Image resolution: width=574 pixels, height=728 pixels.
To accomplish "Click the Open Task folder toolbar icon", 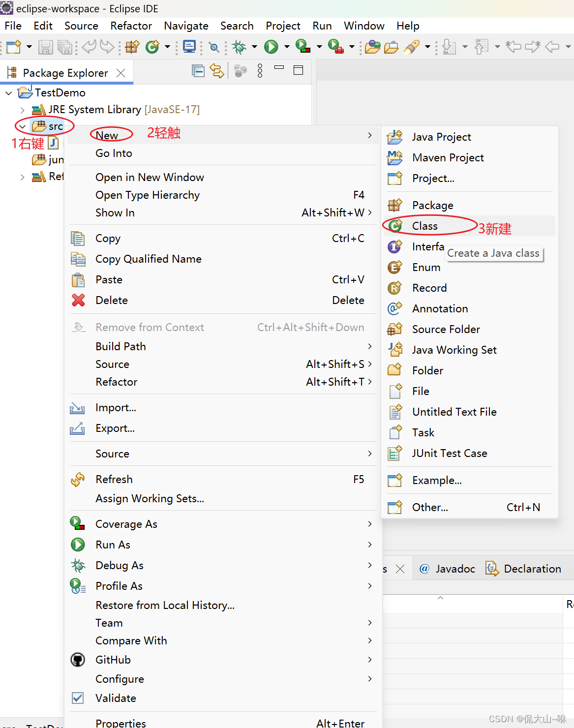I will pos(392,47).
